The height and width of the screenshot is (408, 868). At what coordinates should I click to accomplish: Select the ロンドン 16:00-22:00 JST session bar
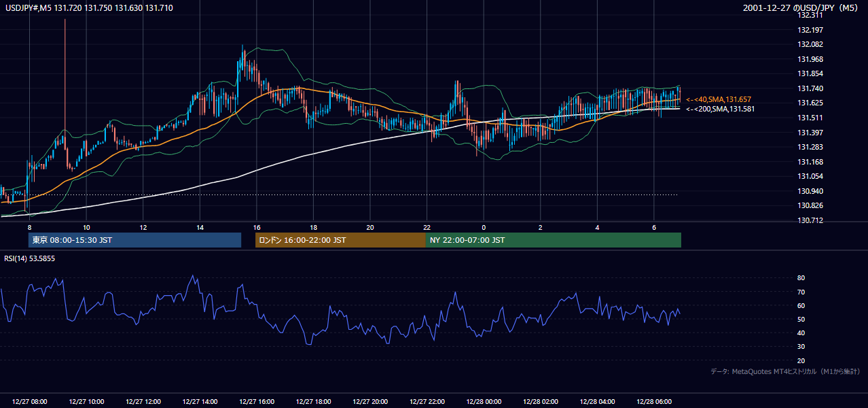pyautogui.click(x=340, y=240)
